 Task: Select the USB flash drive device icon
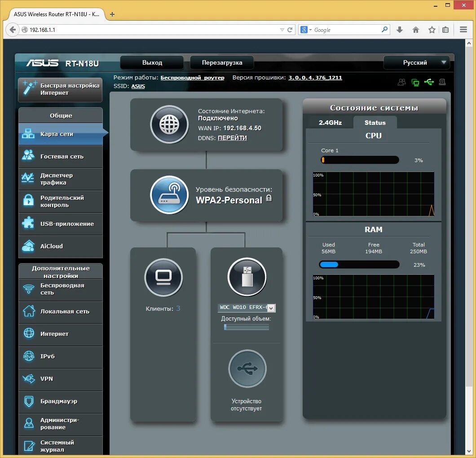coord(247,277)
